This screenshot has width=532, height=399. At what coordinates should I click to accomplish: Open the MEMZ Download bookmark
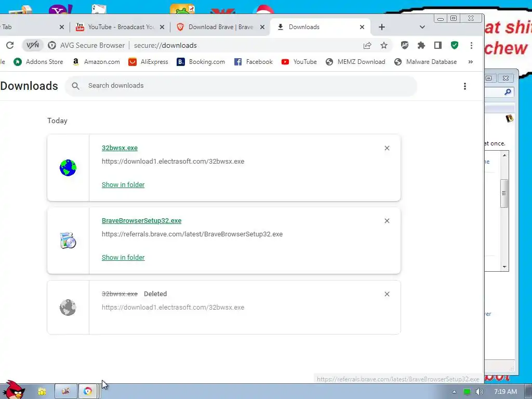355,62
